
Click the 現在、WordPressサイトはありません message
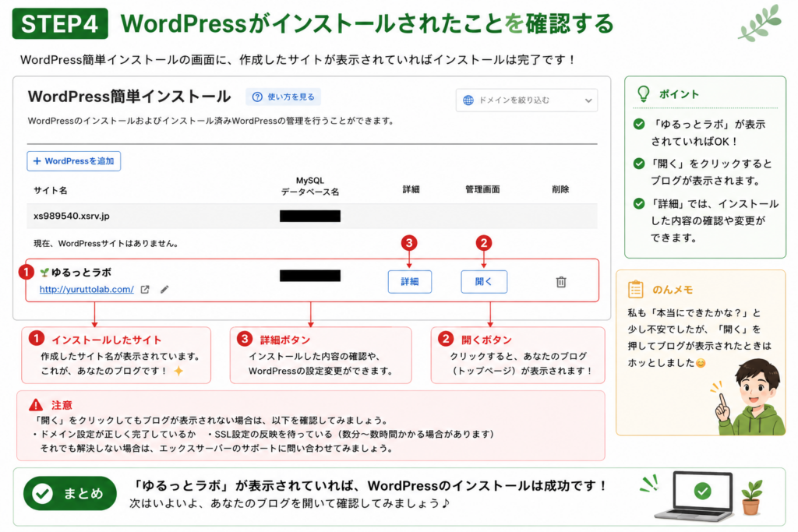pos(106,243)
